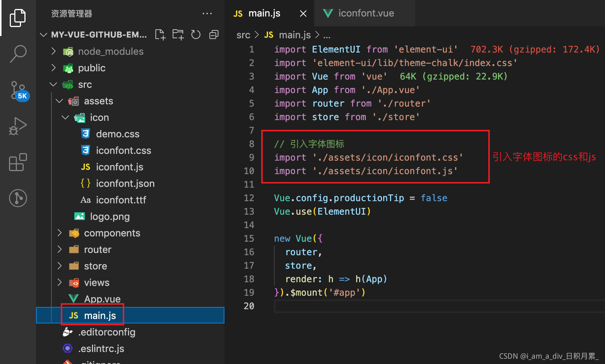Click the import router from './router' line
Screen dimensions: 605x364
352,104
